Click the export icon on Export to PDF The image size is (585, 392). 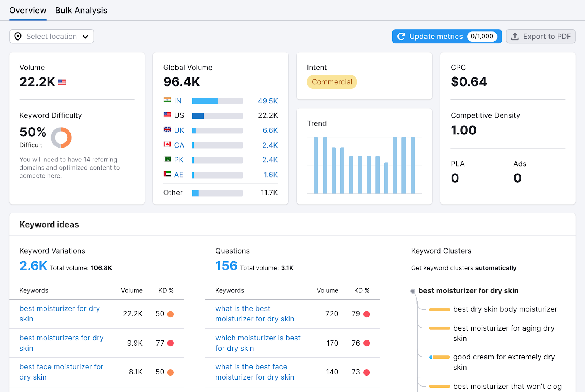tap(516, 36)
